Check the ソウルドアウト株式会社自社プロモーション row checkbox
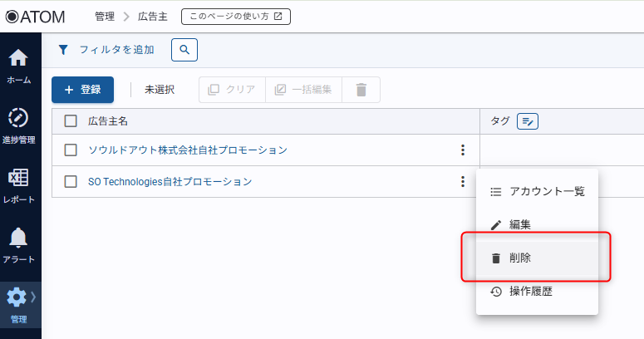 click(x=71, y=150)
